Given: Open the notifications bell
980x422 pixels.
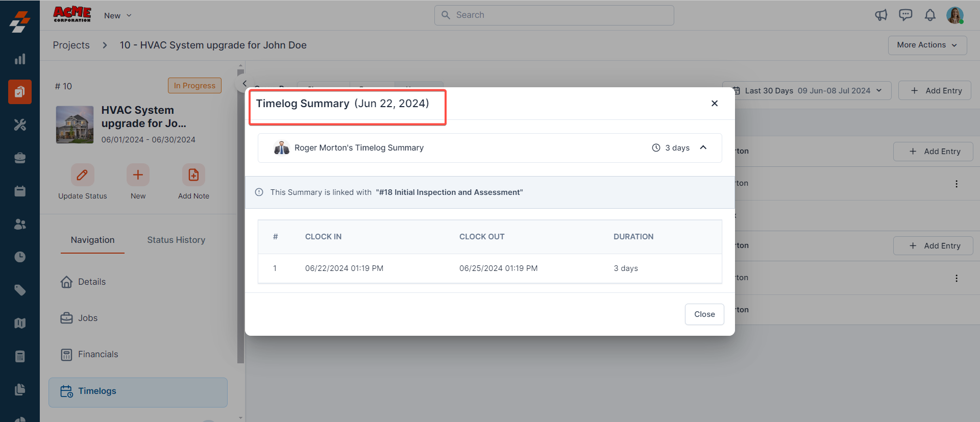Looking at the screenshot, I should (x=930, y=15).
